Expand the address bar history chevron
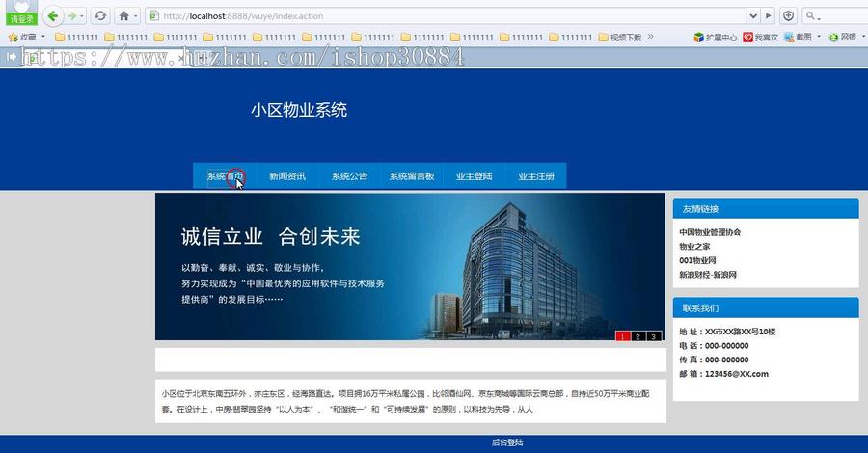The image size is (868, 453). point(753,16)
